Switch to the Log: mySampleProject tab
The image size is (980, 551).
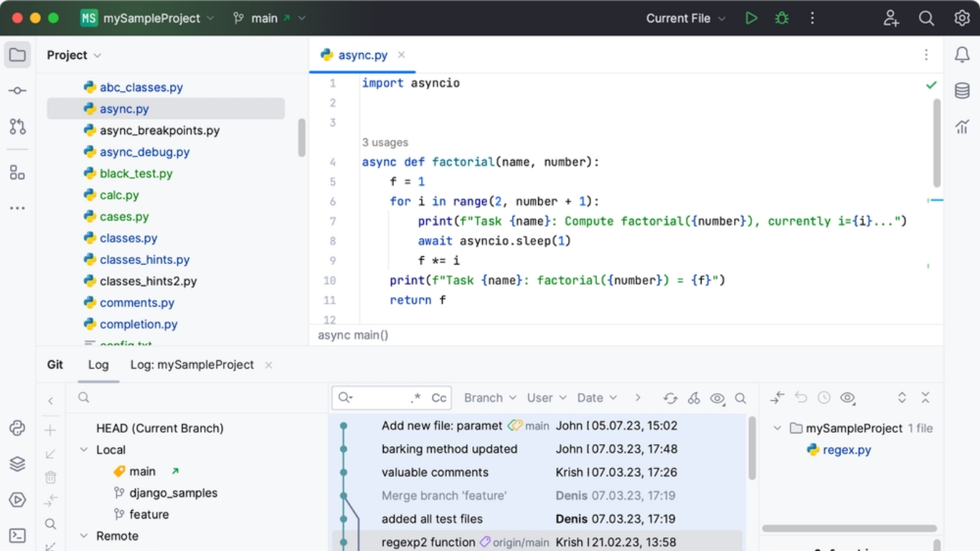[192, 364]
